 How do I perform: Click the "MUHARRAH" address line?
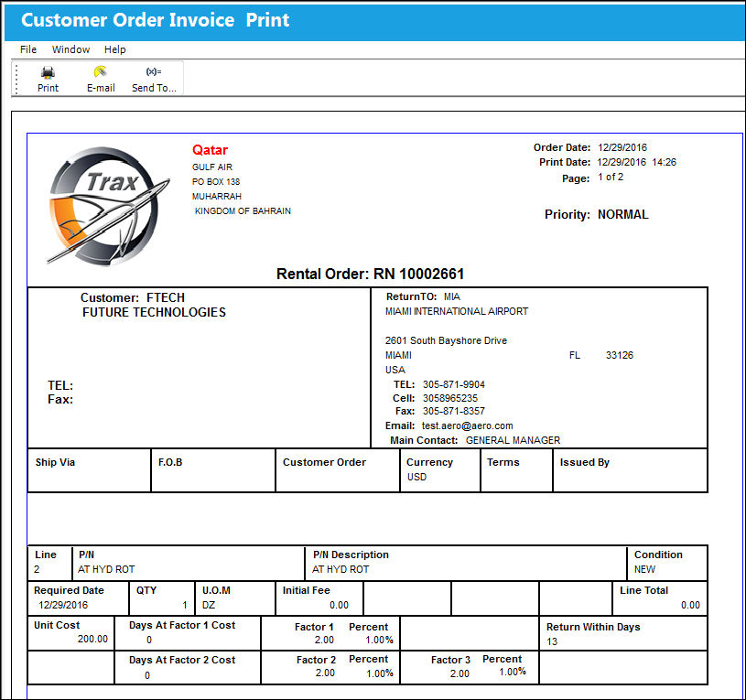[x=216, y=197]
